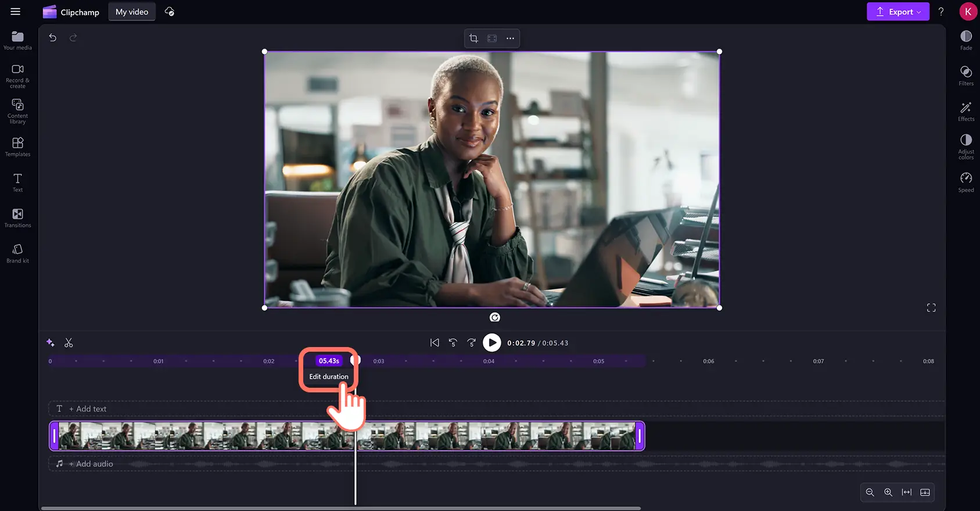Expand the Export dropdown button

(x=898, y=12)
